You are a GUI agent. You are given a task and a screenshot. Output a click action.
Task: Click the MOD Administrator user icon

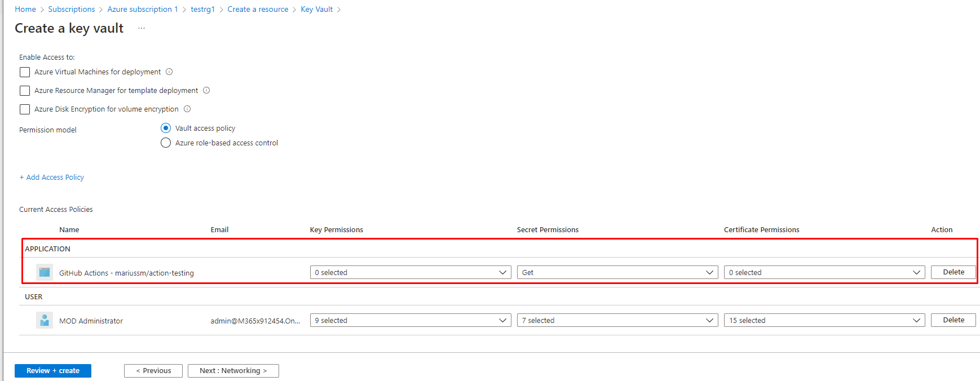coord(45,320)
